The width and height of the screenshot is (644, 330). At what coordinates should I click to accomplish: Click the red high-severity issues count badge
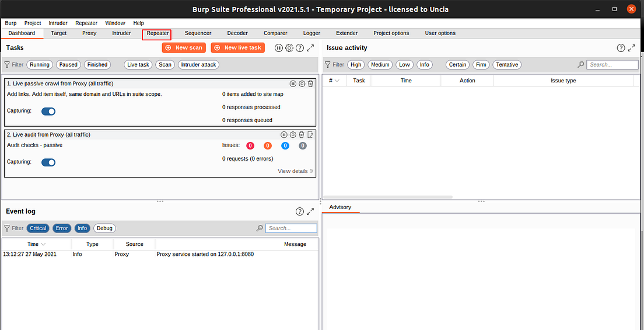pos(250,145)
